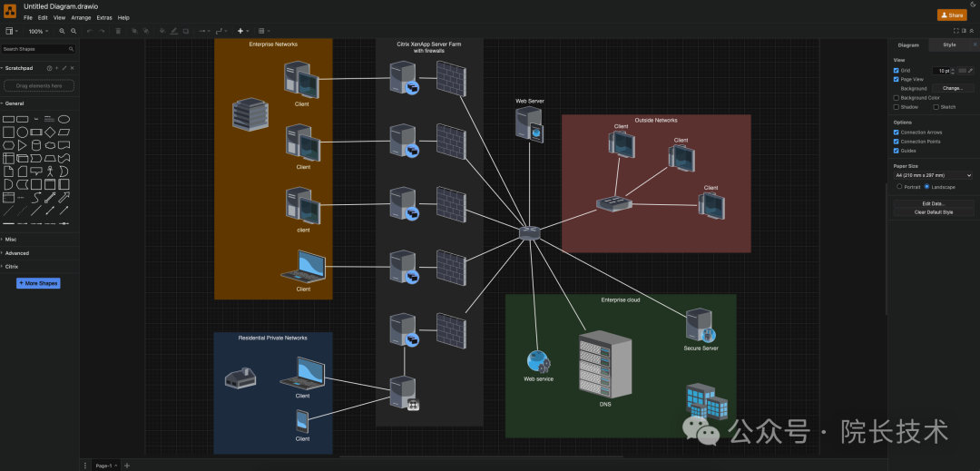Enable the Background Color checkbox
This screenshot has height=471, width=980.
897,98
